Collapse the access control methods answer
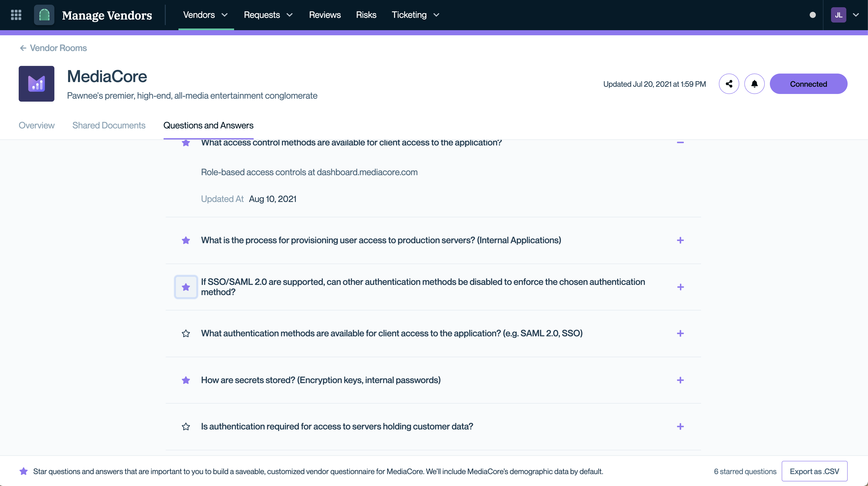868x486 pixels. coord(680,143)
